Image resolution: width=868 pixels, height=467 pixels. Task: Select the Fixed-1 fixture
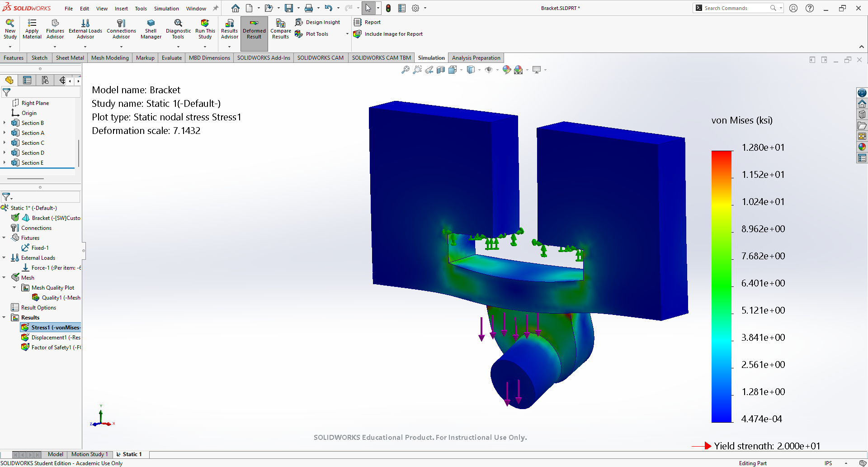click(35, 248)
